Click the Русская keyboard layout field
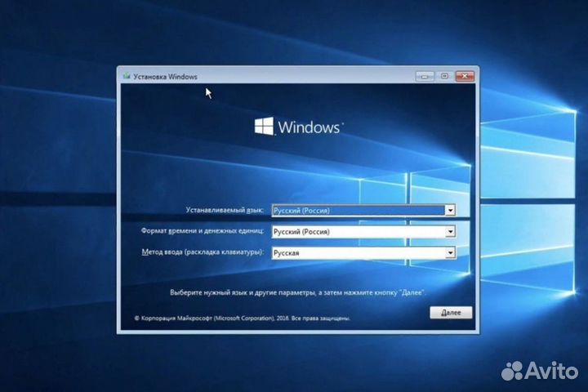Screen dimensions: 588x392 [363, 253]
